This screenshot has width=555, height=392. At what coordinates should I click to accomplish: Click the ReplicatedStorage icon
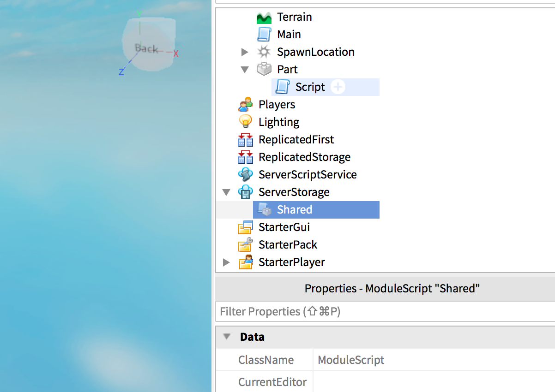(246, 157)
